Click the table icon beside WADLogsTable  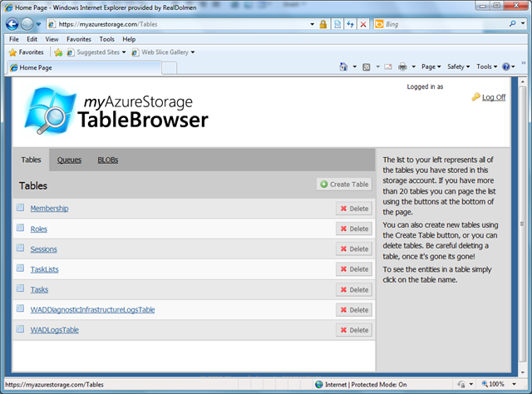[x=20, y=329]
